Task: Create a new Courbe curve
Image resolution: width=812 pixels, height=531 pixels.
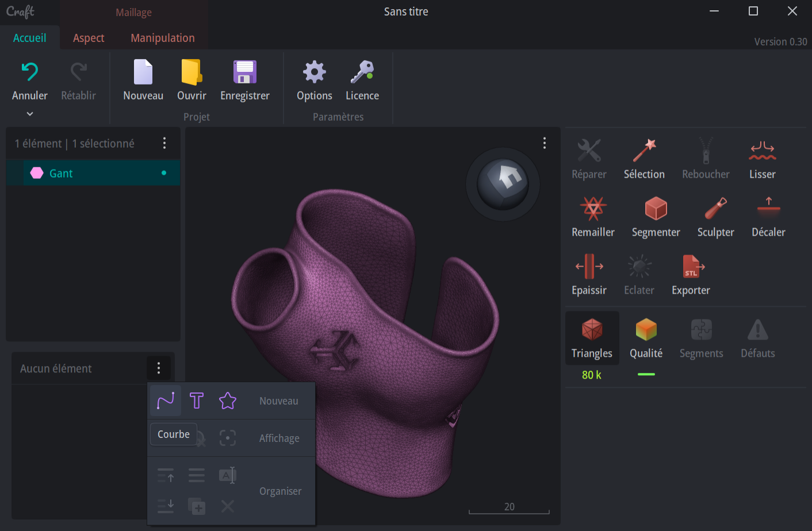Action: point(166,401)
